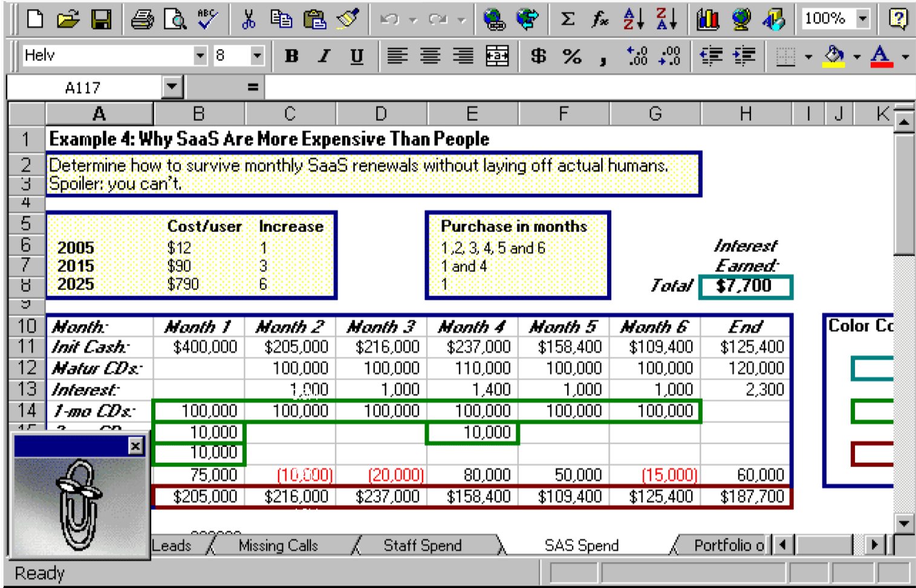Open the zoom 100% dropdown

863,19
